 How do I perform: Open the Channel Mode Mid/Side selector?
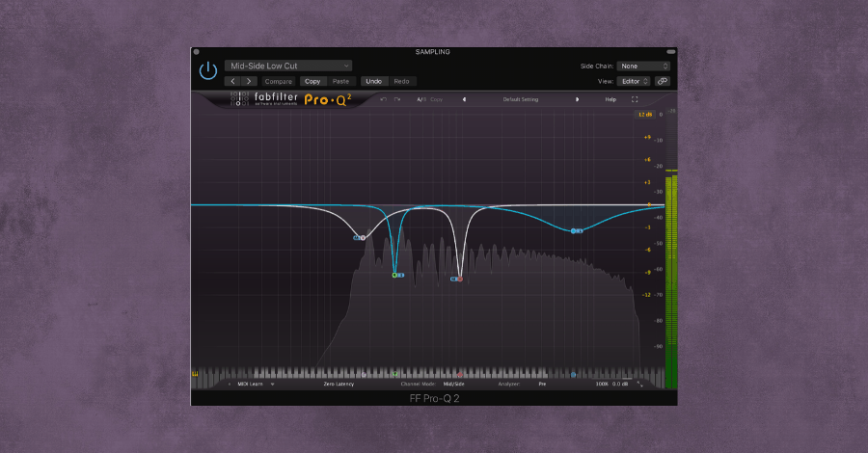point(453,384)
